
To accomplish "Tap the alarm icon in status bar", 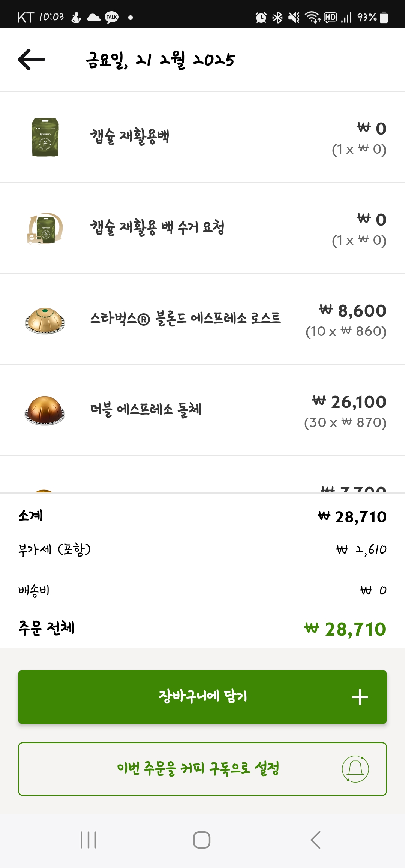I will pyautogui.click(x=261, y=17).
